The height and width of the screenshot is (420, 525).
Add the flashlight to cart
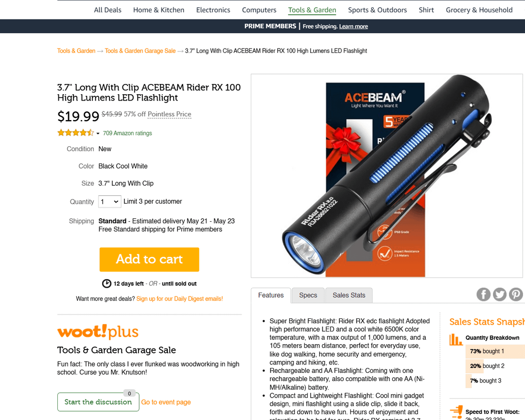point(149,260)
